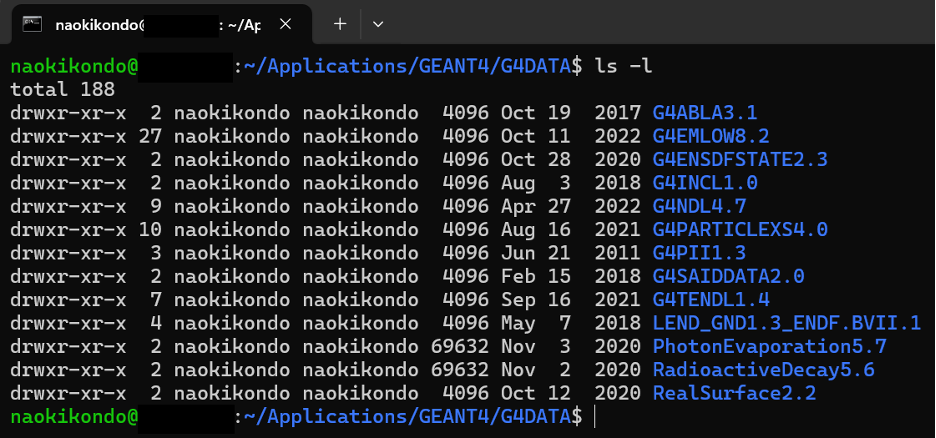Viewport: 936px width, 438px height.
Task: Click on G4INCL1.0 in the listing
Action: tap(705, 183)
